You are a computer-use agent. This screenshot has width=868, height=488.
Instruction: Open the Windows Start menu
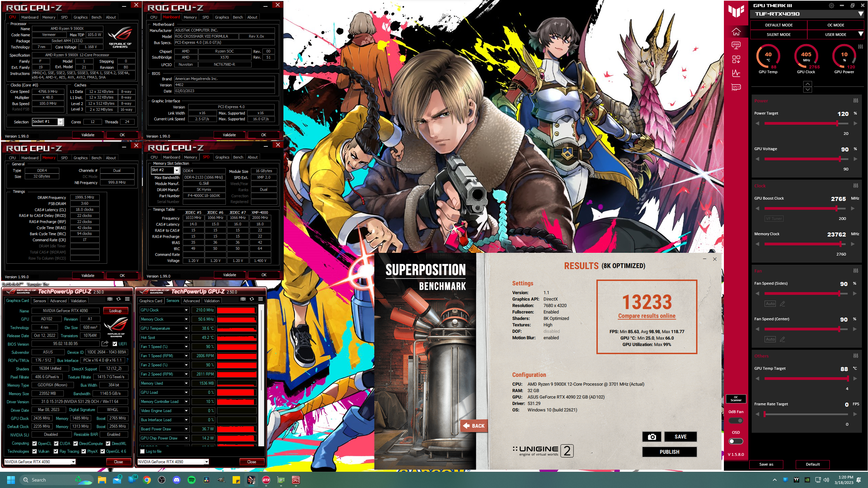click(x=11, y=480)
